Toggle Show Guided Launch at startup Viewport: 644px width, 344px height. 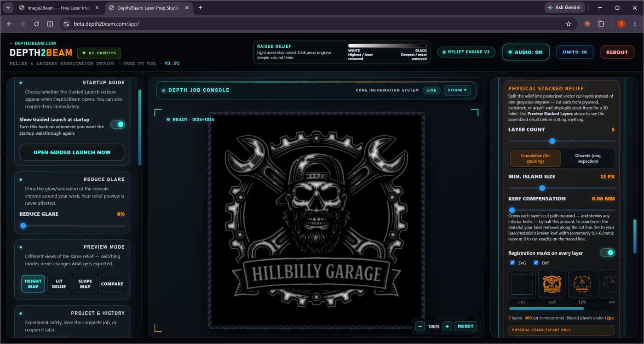(x=118, y=125)
